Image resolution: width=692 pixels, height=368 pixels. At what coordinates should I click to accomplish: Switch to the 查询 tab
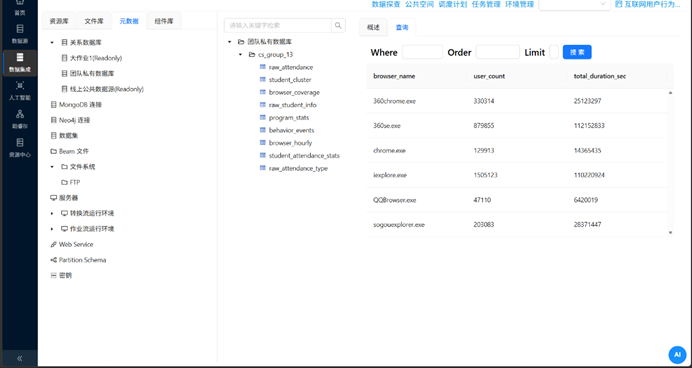coord(402,27)
